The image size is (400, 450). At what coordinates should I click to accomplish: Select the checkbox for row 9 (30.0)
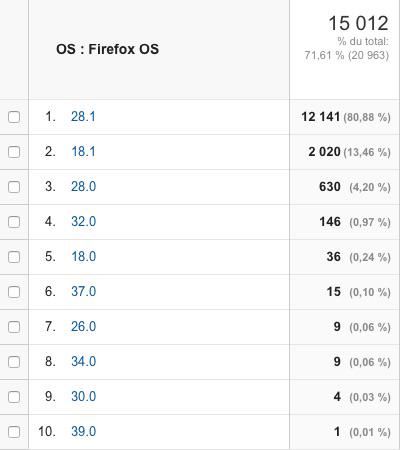[x=14, y=397]
